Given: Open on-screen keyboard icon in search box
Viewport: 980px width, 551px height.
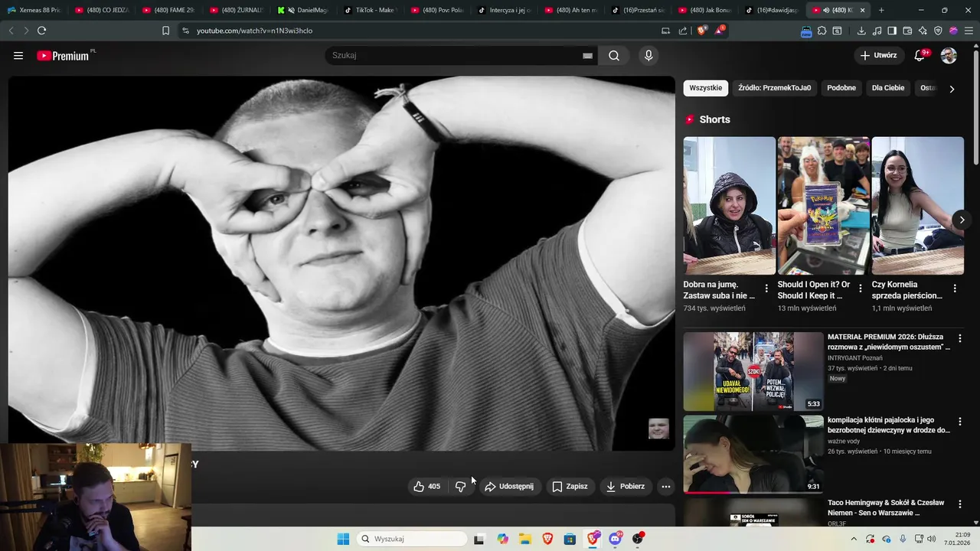Looking at the screenshot, I should 587,56.
